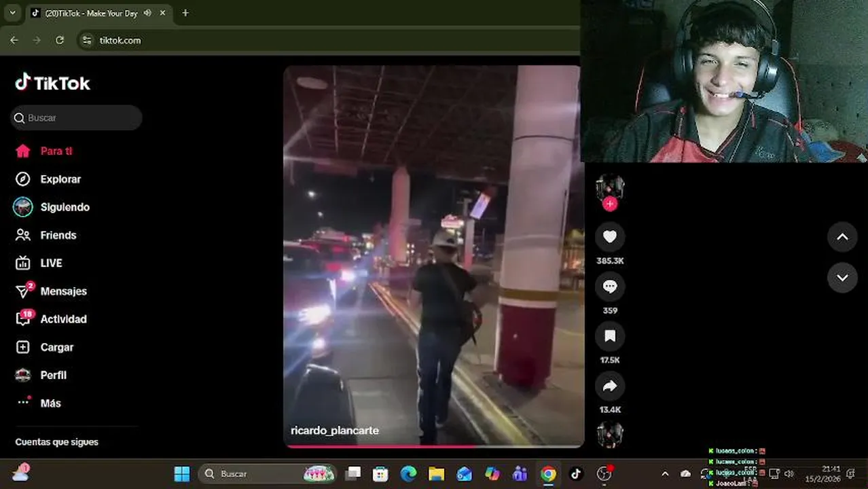Image resolution: width=868 pixels, height=489 pixels.
Task: Open File Explorer from taskbar
Action: point(436,474)
